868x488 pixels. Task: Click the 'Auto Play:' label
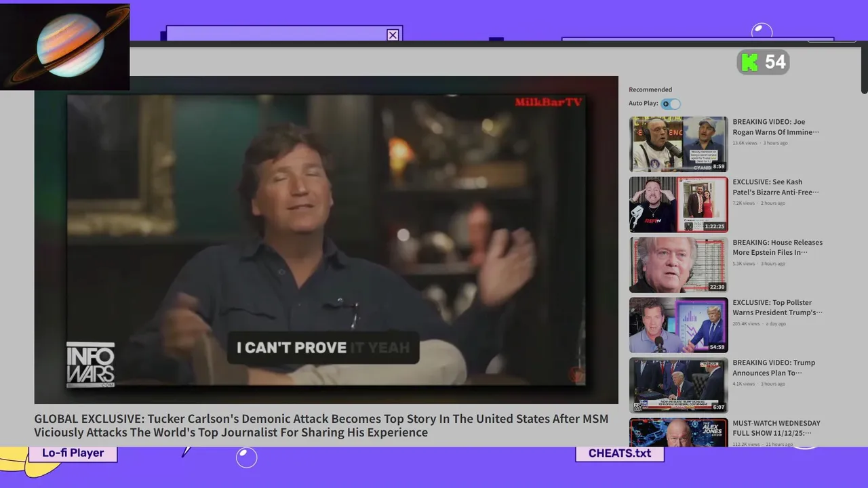[644, 104]
